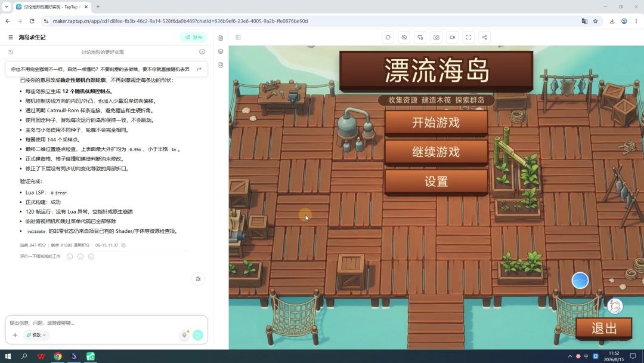The width and height of the screenshot is (644, 363).
Task: Click the reply arrow on the quoted message
Action: (x=199, y=69)
